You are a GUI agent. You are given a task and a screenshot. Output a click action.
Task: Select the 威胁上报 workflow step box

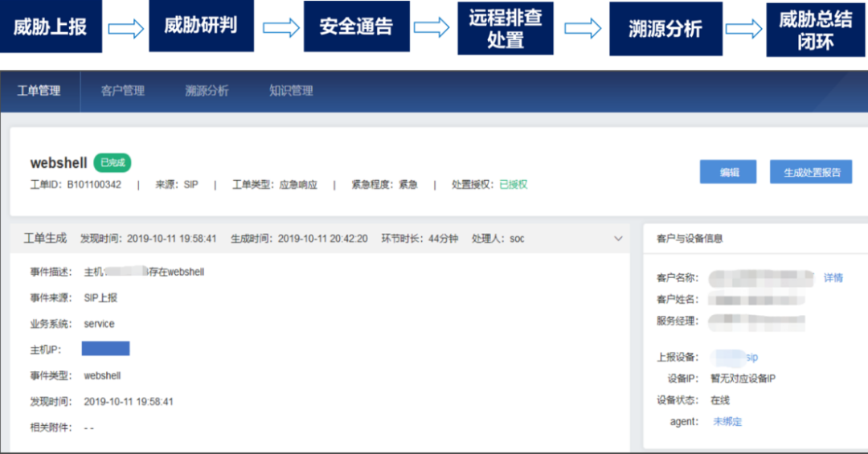(51, 27)
